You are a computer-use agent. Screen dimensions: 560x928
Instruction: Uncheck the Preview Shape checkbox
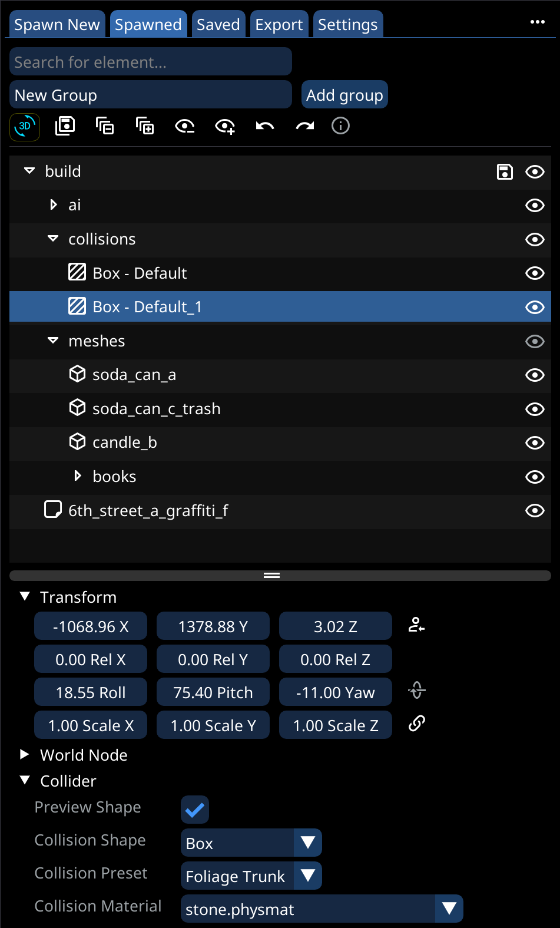pos(195,810)
